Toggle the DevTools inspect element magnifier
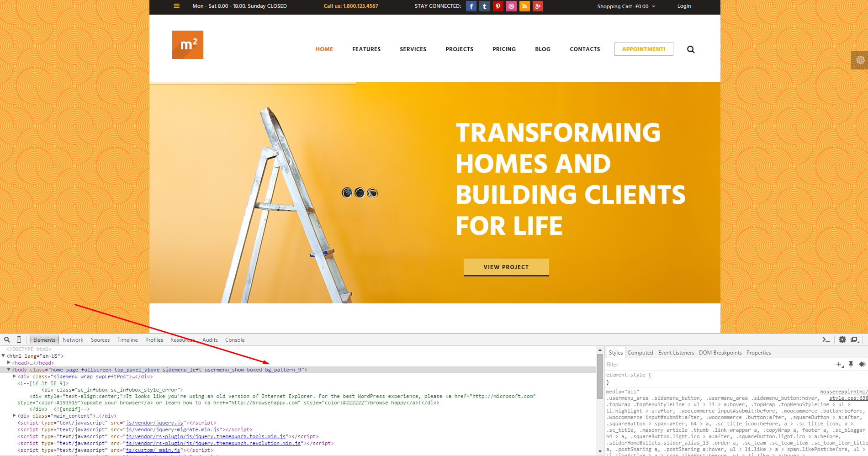Image resolution: width=868 pixels, height=456 pixels. [x=7, y=339]
